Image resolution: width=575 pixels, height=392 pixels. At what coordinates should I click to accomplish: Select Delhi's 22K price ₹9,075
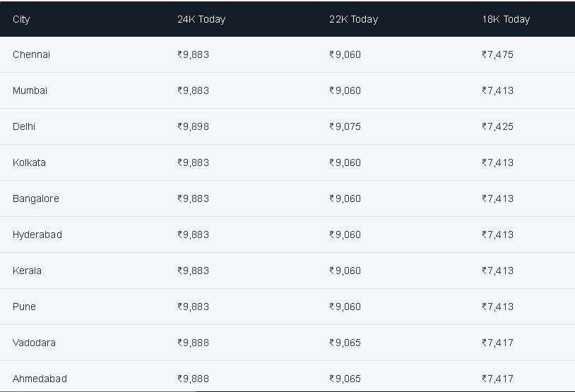[x=345, y=126]
